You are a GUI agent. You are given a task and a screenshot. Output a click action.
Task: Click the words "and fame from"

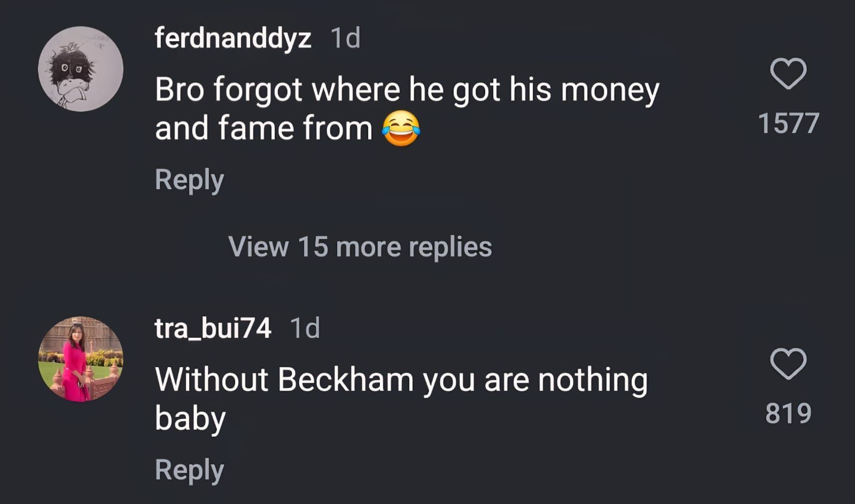pos(263,129)
